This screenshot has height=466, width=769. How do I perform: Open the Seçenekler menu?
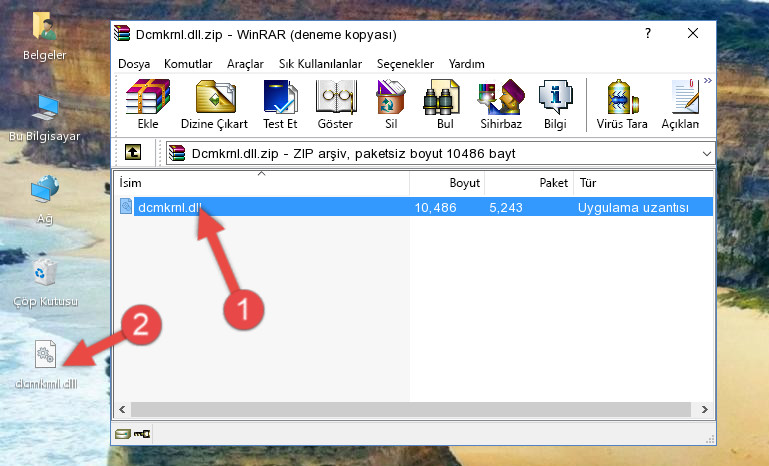pos(405,64)
